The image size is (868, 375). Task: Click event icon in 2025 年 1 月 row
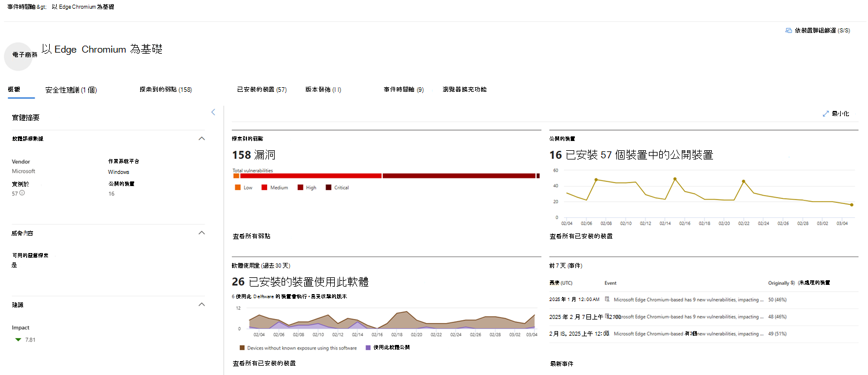pyautogui.click(x=607, y=299)
